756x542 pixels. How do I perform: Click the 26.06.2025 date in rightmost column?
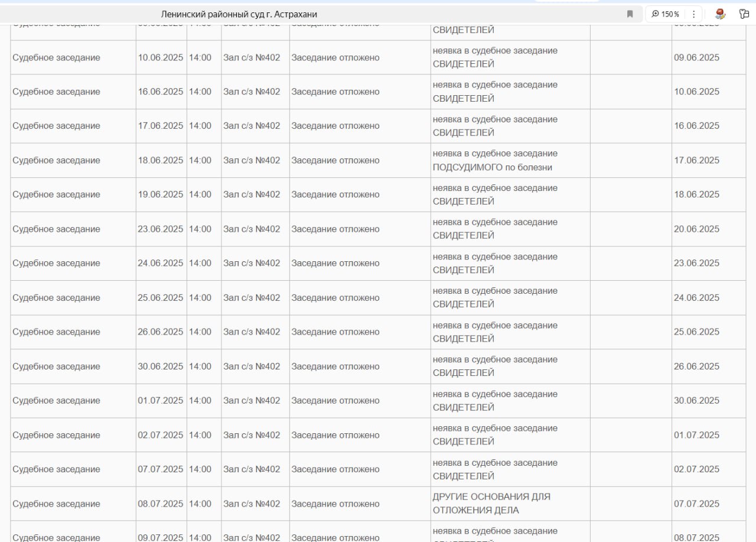coord(696,366)
